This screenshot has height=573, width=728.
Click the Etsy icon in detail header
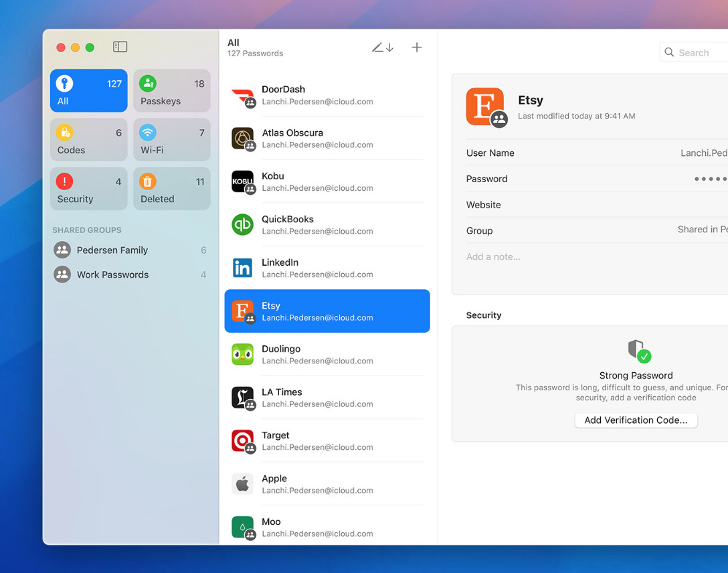484,106
